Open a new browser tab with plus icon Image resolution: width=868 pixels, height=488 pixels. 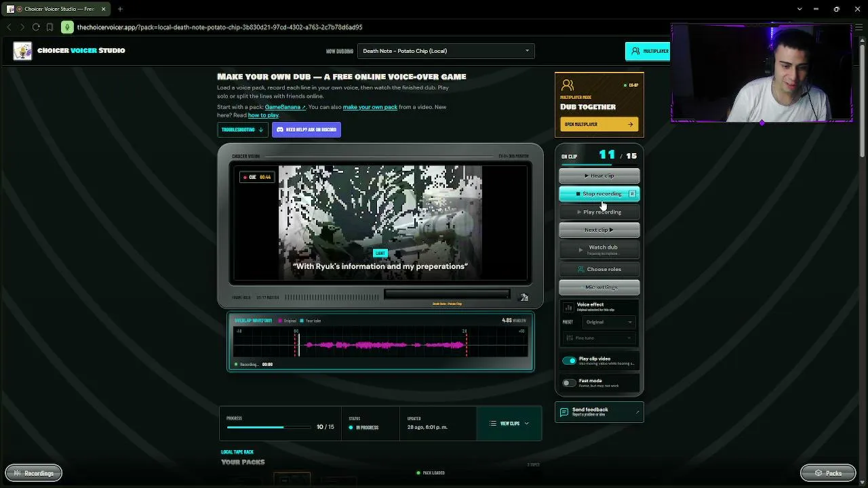click(120, 9)
